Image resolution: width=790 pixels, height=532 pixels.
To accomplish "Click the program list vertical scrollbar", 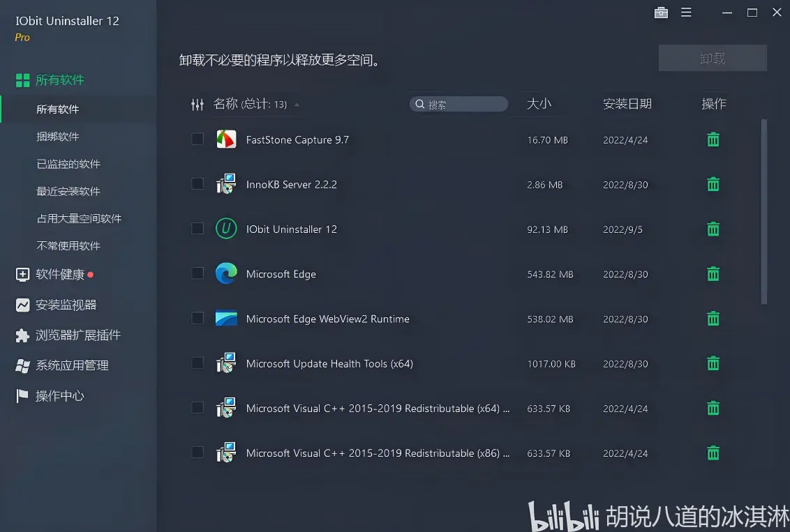I will point(763,211).
